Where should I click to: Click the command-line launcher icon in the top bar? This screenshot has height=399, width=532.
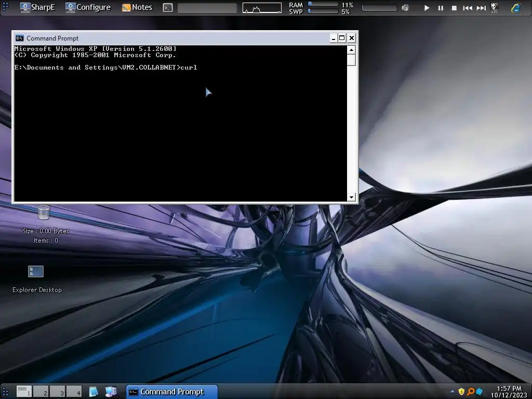click(x=168, y=7)
